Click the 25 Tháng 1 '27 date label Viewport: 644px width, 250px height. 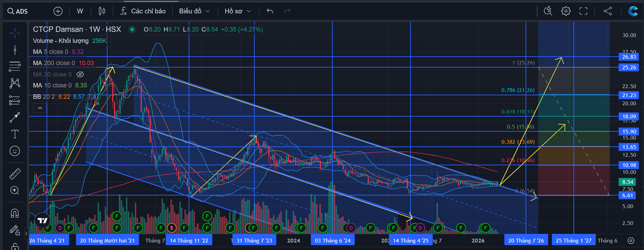(574, 240)
